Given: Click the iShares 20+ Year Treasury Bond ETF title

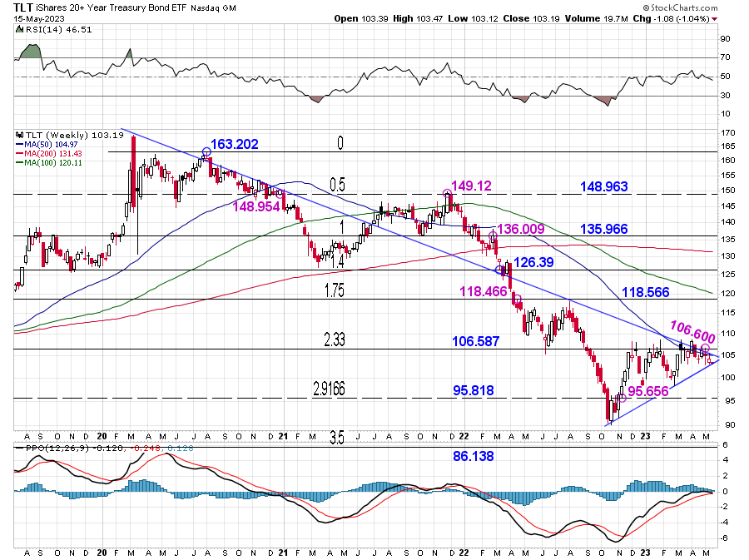Looking at the screenshot, I should click(x=112, y=8).
